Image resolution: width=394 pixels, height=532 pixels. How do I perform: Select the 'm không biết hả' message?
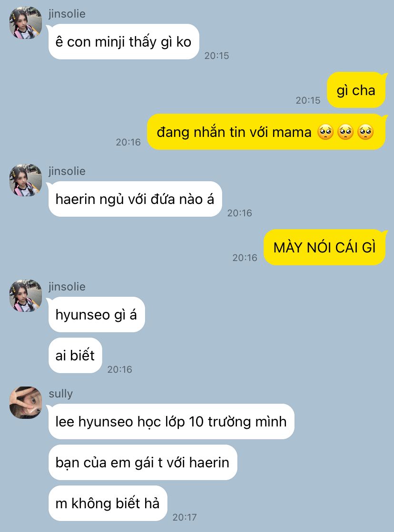tap(108, 503)
